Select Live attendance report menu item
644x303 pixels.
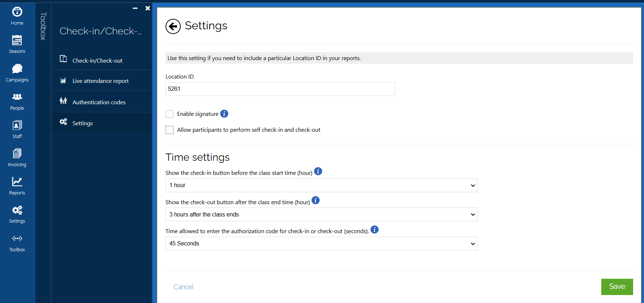pos(100,81)
